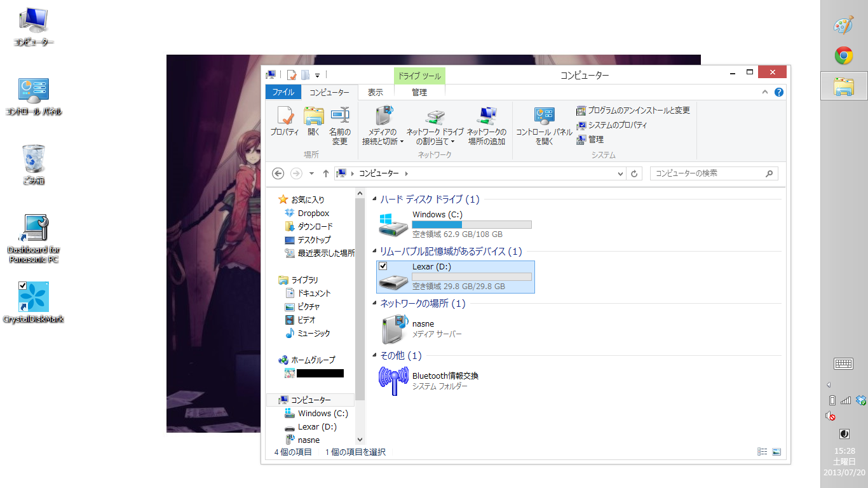
Task: Open the ドキュメント library
Action: (308, 294)
